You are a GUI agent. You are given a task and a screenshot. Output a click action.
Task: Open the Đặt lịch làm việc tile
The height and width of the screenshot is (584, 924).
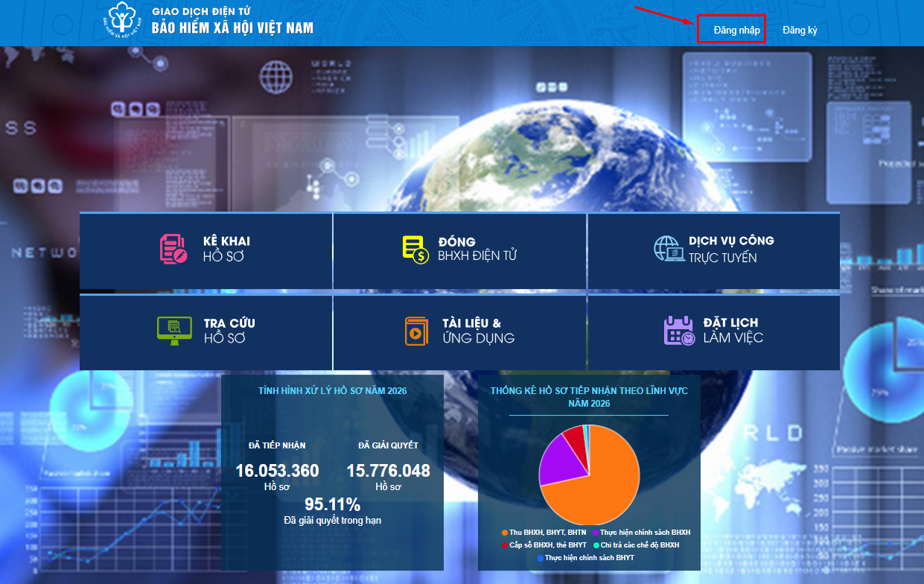click(714, 332)
